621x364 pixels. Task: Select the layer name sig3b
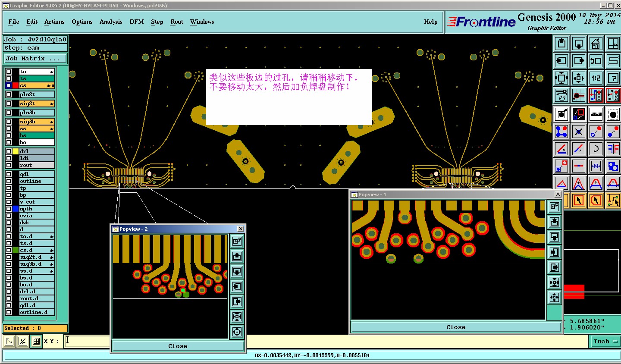click(37, 122)
